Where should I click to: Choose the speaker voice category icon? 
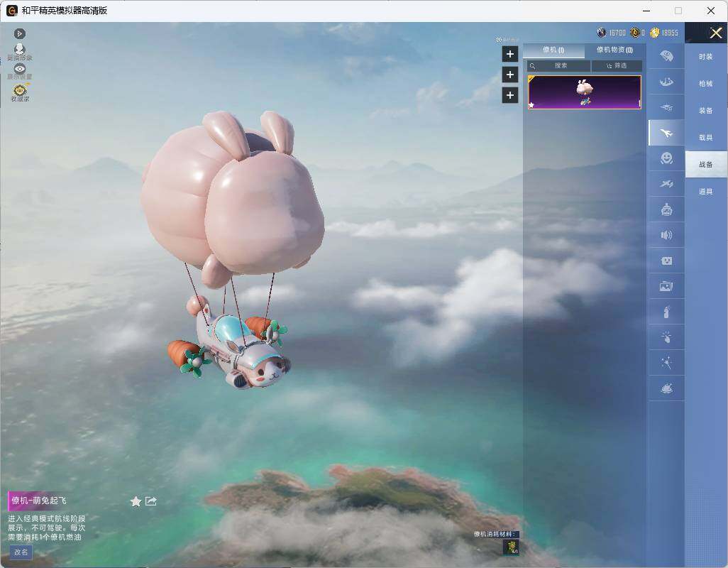(666, 235)
